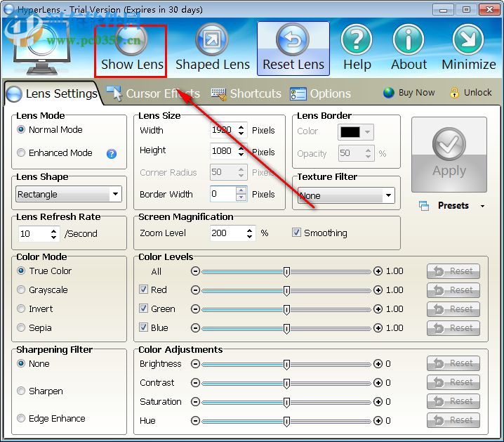Increase Zoom Level using up spinner
This screenshot has height=442, width=504.
click(x=249, y=230)
